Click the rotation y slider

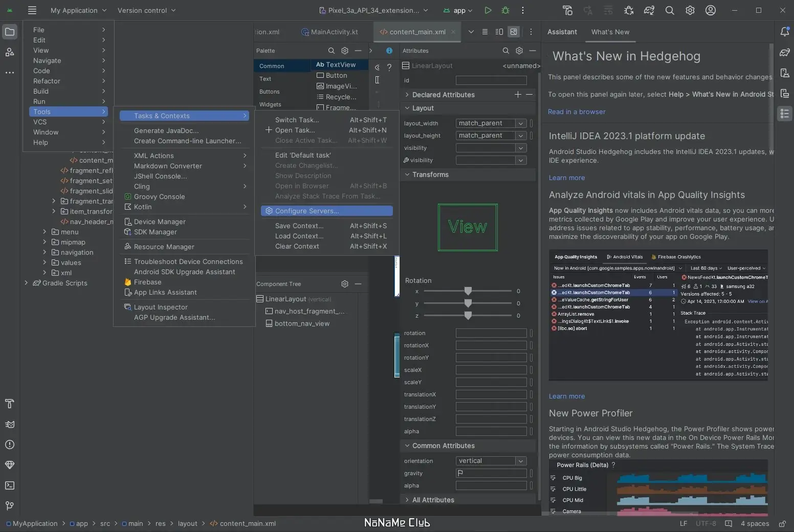[468, 303]
